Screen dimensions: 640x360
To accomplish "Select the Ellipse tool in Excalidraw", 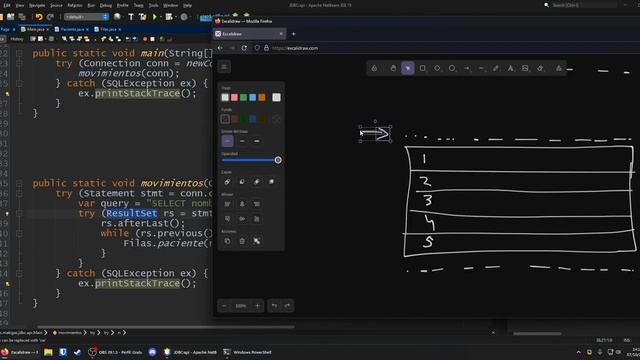I will [x=452, y=68].
